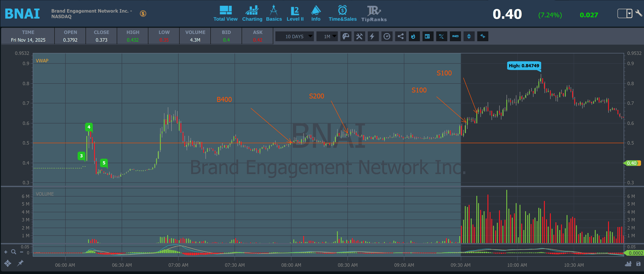Open the drawing tools (hammer and wrench)
Screen dimensions: 644x274
click(x=359, y=37)
